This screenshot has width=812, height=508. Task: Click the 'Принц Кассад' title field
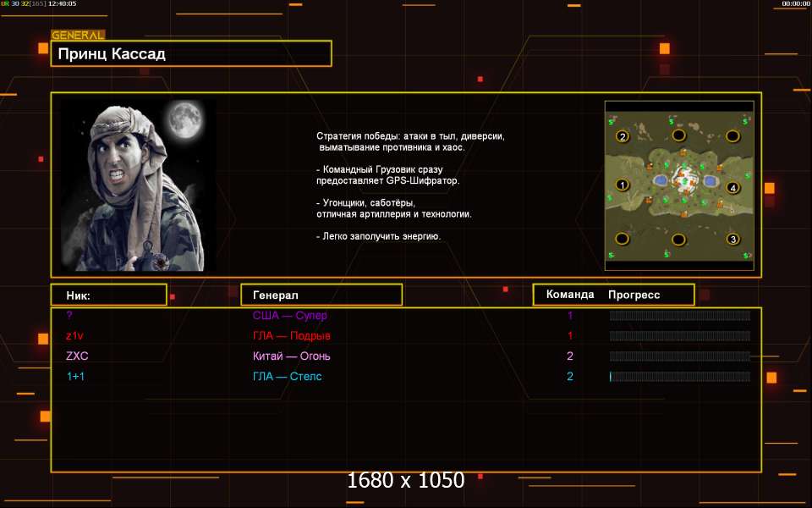pos(191,53)
